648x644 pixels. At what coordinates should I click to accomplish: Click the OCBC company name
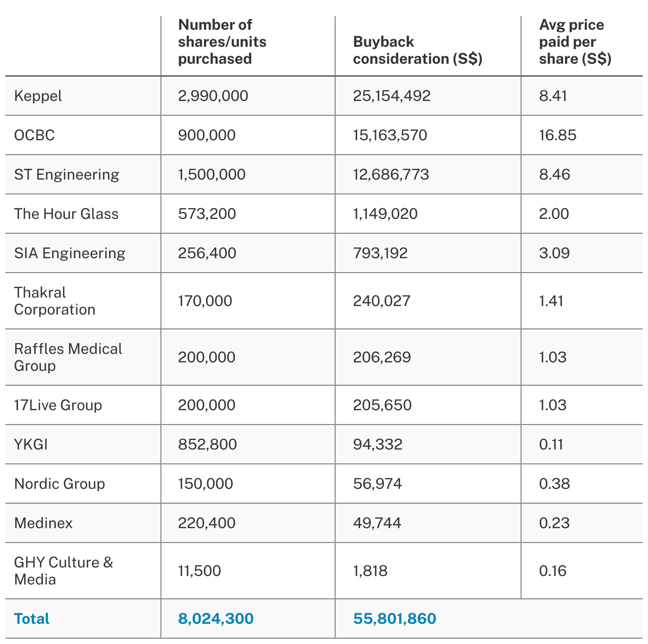coord(35,135)
